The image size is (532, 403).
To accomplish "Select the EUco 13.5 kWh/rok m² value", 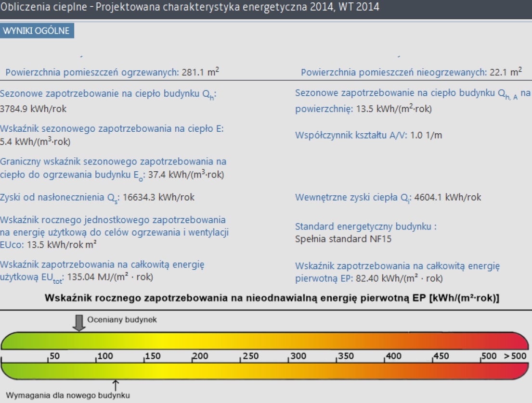I will coord(49,245).
